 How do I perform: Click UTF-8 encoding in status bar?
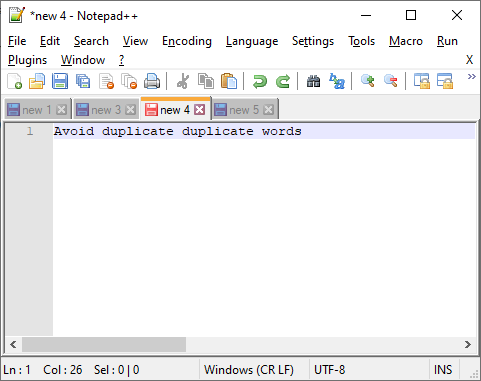pyautogui.click(x=369, y=370)
